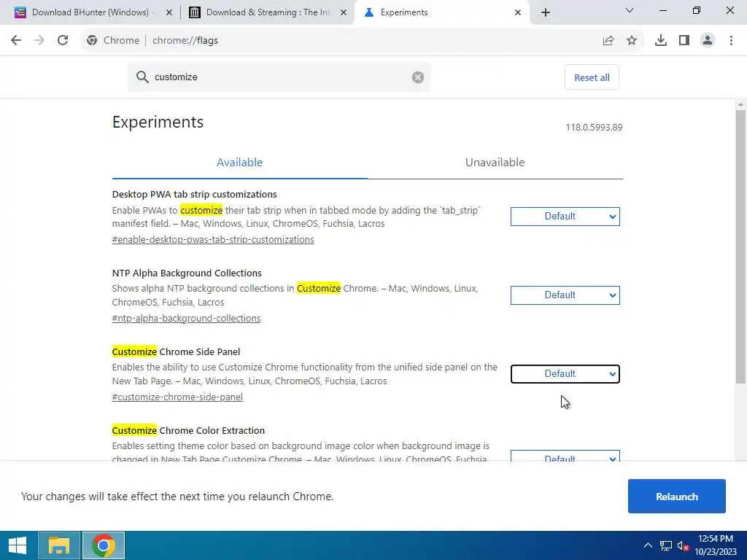
Task: Bookmark this tab with star icon
Action: pyautogui.click(x=632, y=41)
